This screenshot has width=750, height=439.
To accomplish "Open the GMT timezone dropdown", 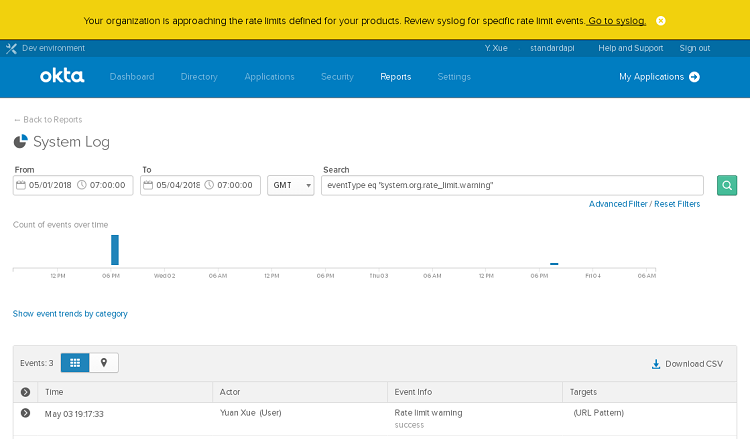I will (x=291, y=185).
